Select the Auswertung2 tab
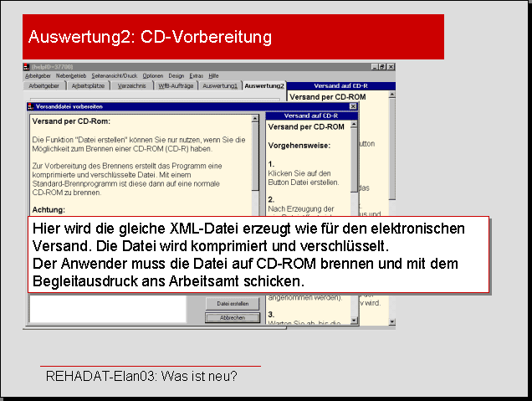This screenshot has width=532, height=401. [264, 85]
